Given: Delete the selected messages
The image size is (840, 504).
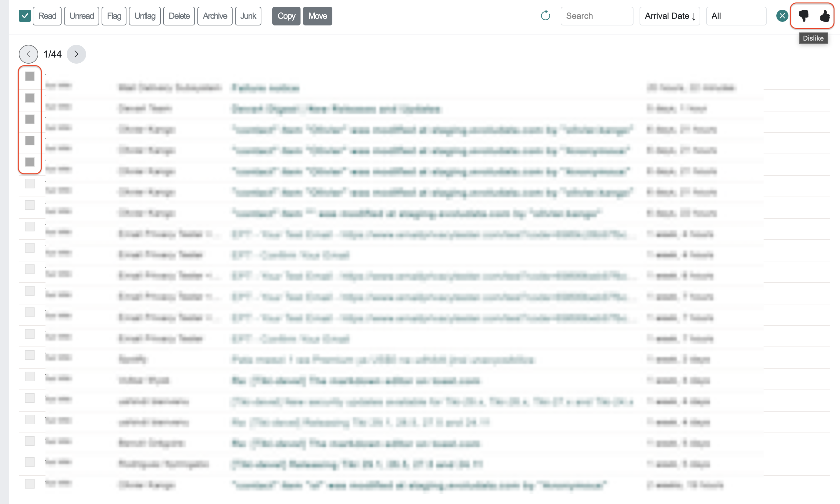Looking at the screenshot, I should click(x=179, y=16).
